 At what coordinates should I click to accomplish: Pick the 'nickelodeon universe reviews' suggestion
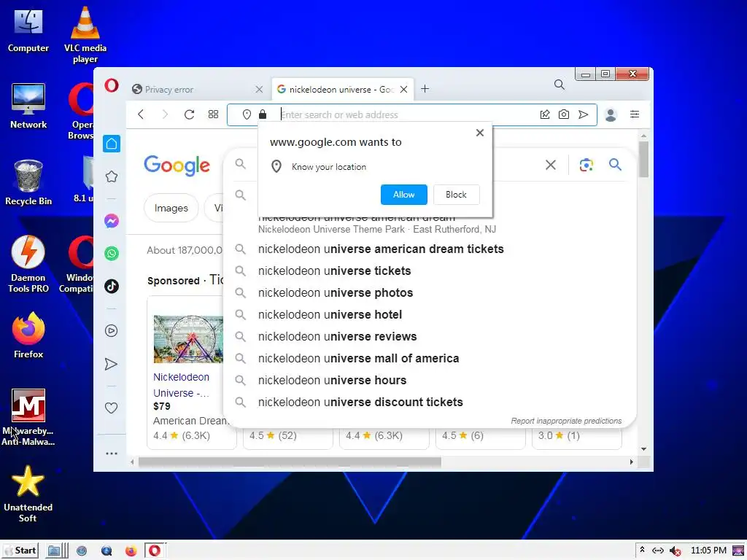tap(429, 337)
